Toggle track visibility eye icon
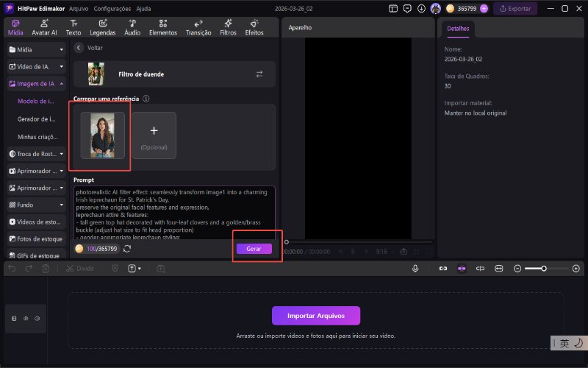588x368 pixels. tap(26, 319)
